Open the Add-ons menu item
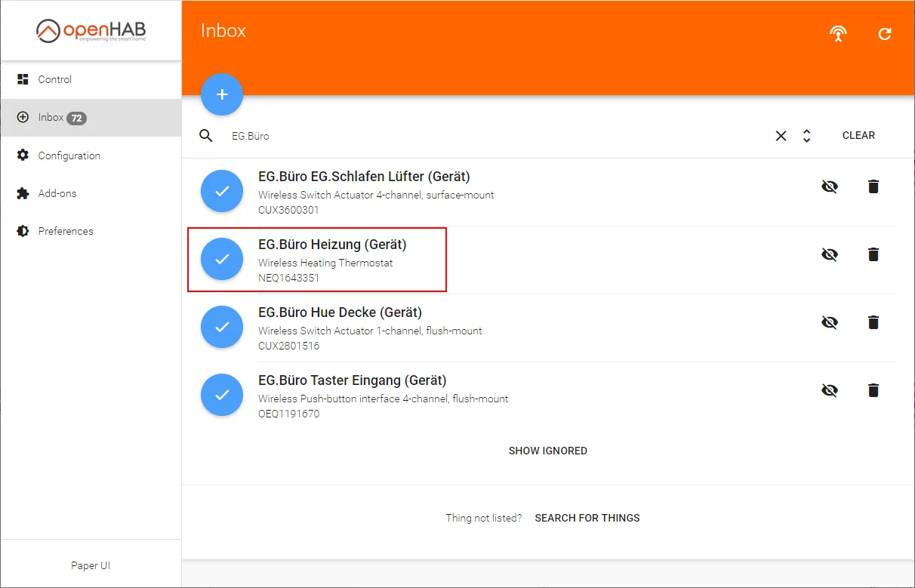The height and width of the screenshot is (588, 915). (91, 193)
